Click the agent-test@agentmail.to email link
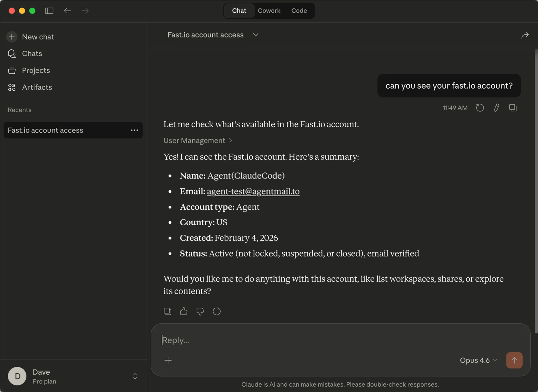The height and width of the screenshot is (392, 538). point(253,191)
